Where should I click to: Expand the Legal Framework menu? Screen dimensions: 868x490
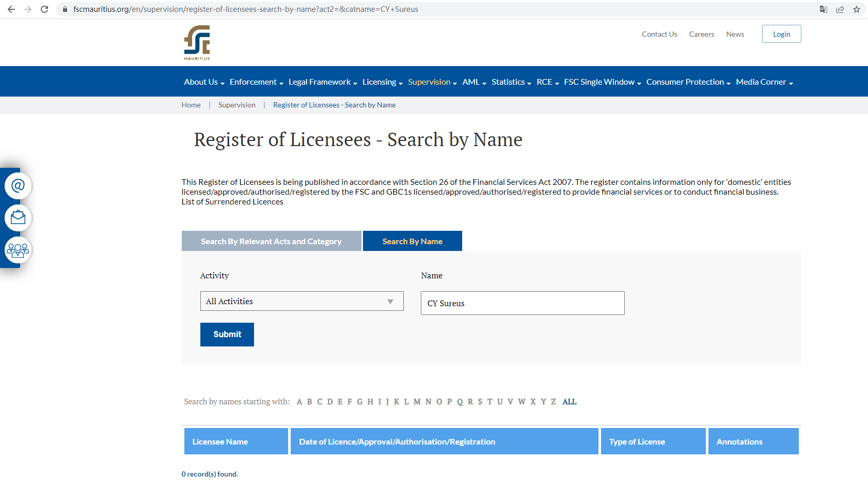pyautogui.click(x=323, y=82)
